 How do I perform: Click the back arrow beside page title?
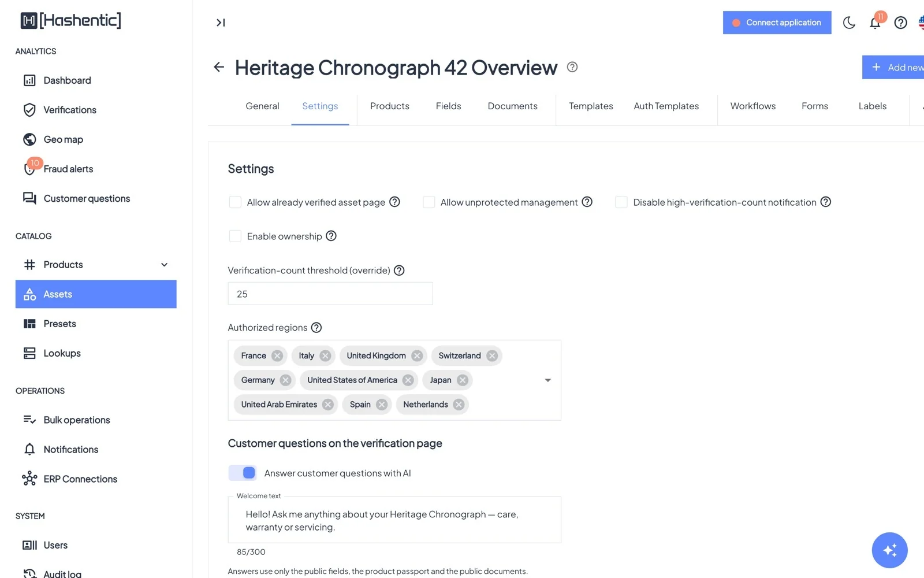219,67
